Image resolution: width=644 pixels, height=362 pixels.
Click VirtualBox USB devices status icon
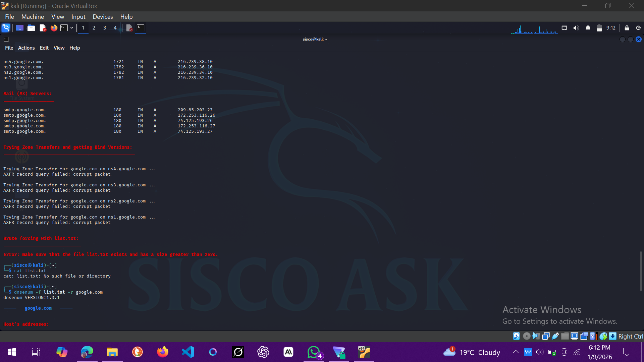[x=555, y=336]
